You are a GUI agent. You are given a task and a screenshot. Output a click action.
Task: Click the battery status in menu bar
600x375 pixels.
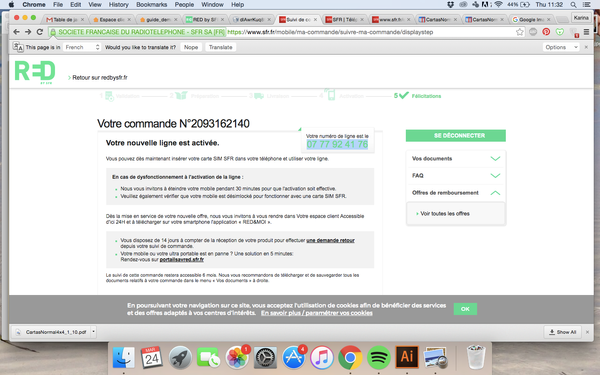tap(518, 5)
